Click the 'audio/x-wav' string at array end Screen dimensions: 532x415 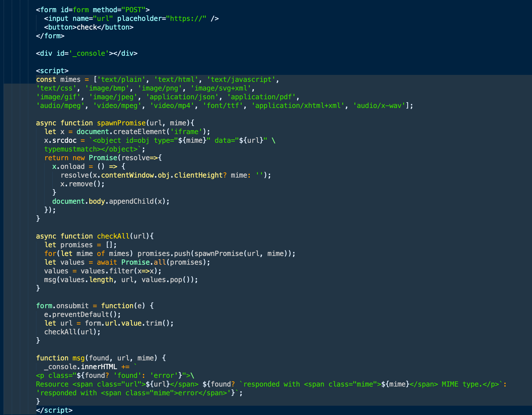coord(379,106)
